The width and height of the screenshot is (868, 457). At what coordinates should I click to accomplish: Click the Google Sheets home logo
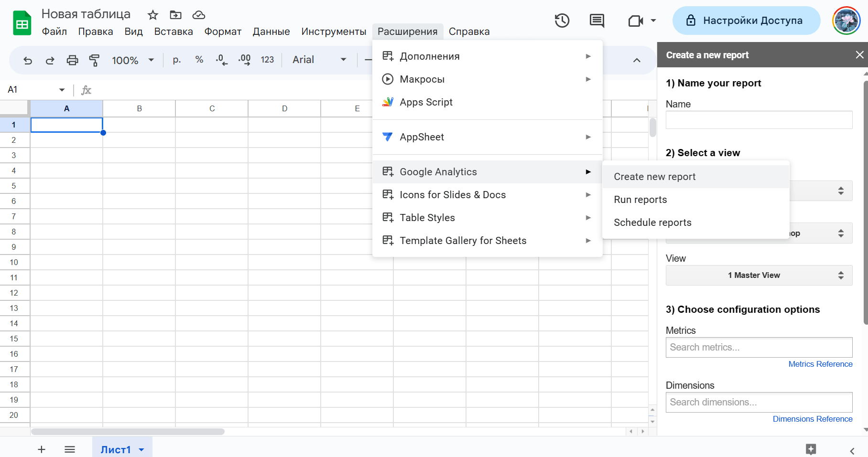22,23
